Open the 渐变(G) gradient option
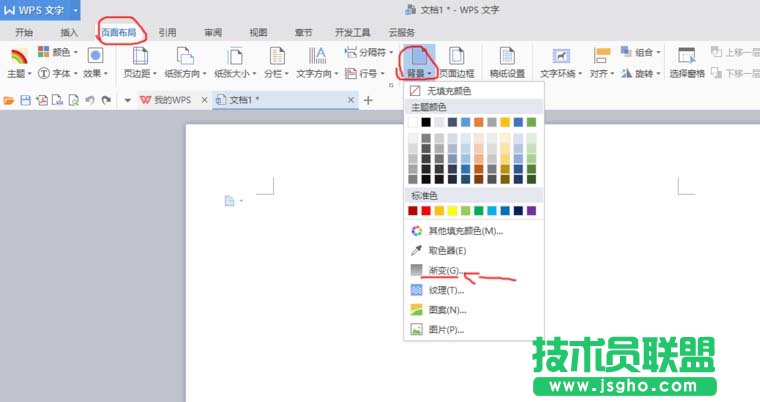Screen dimensions: 760x402 point(474,270)
